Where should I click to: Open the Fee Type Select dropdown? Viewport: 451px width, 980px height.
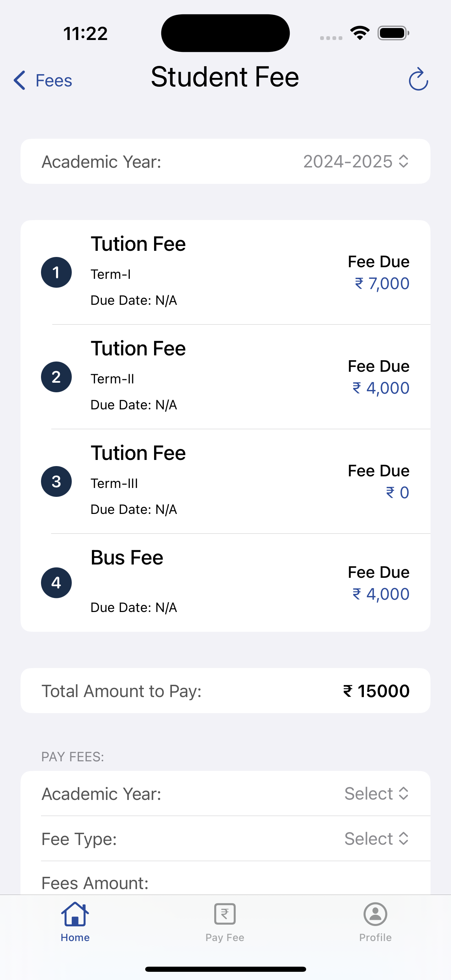[x=377, y=839]
